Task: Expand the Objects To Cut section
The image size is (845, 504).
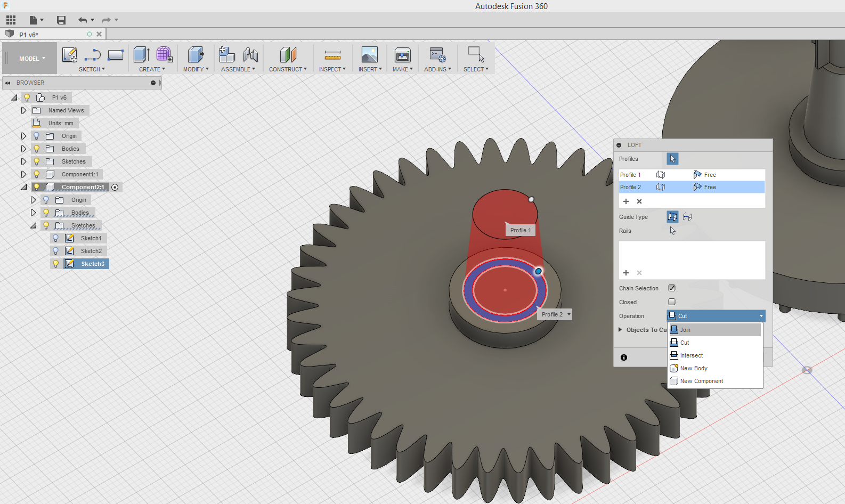Action: point(620,330)
